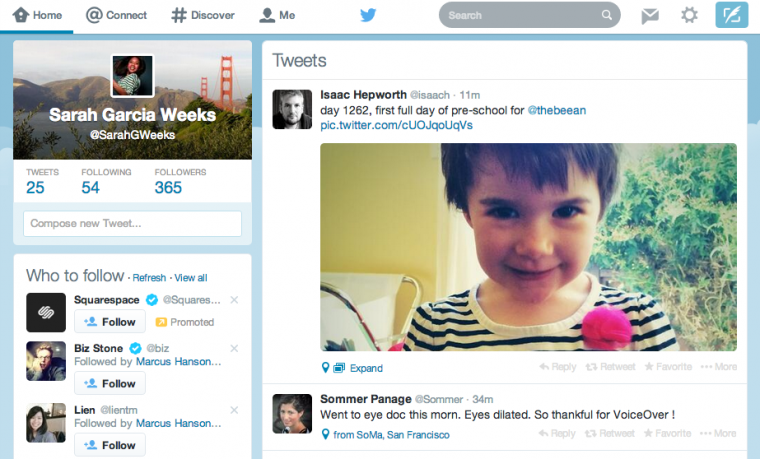Screen dimensions: 760x459
Task: Retweet Isaac Hepworth's tweet
Action: tap(610, 367)
